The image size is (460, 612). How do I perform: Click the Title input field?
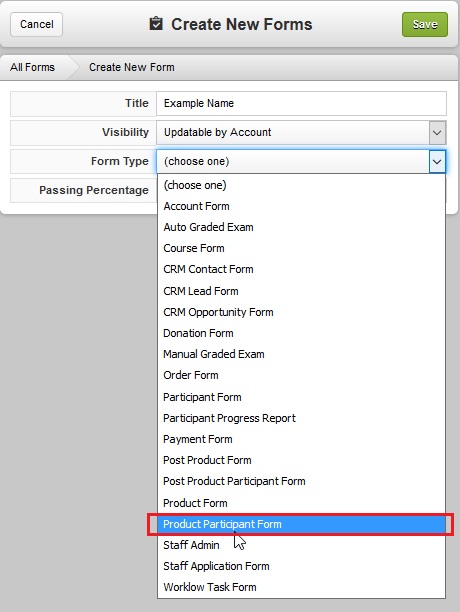pyautogui.click(x=301, y=103)
